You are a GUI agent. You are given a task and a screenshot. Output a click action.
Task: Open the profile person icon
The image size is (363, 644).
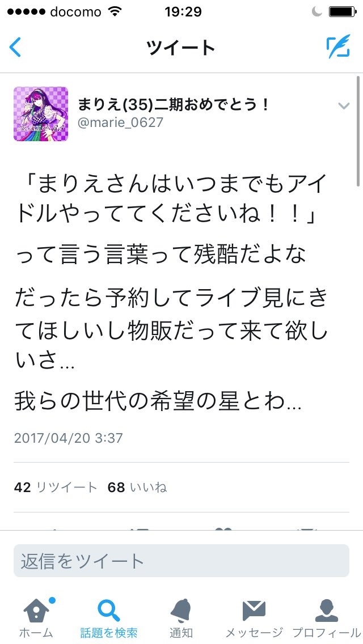[x=326, y=611]
